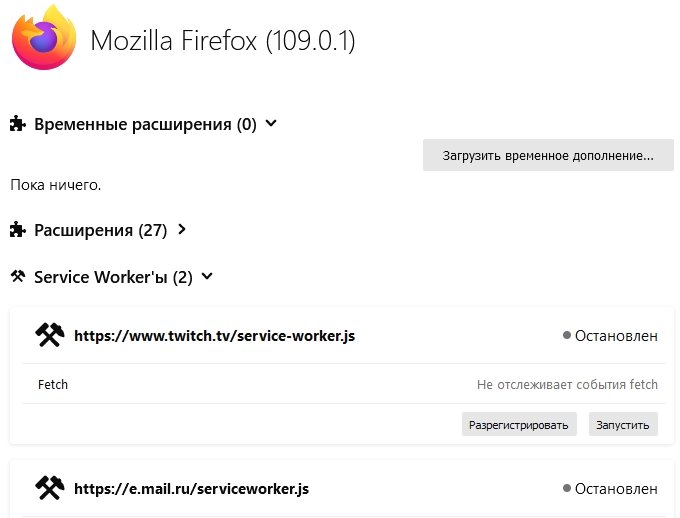Click puzzle icon beside Расширения (27)

pyautogui.click(x=18, y=229)
